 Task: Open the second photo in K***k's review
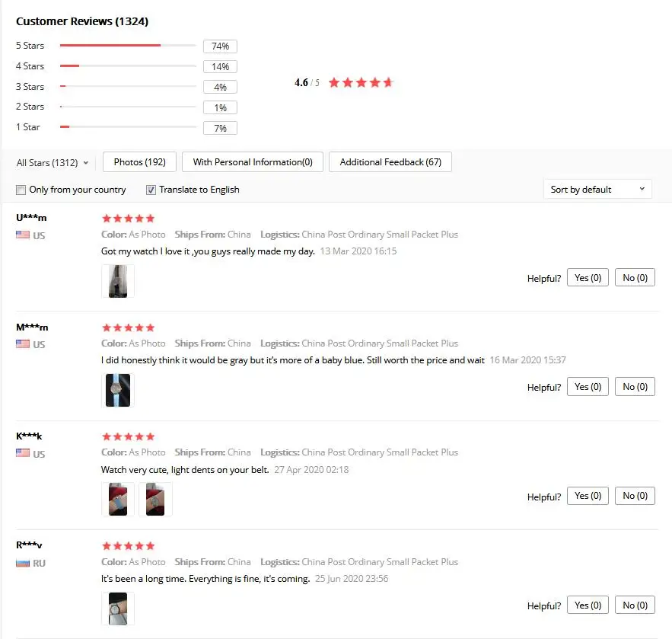155,499
